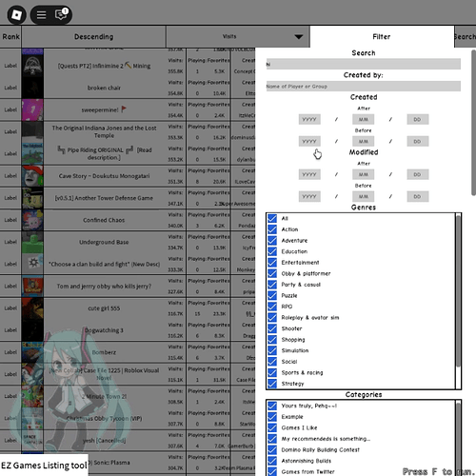This screenshot has height=476, width=476.
Task: Click the Underground Base game thumbnail
Action: (32, 242)
